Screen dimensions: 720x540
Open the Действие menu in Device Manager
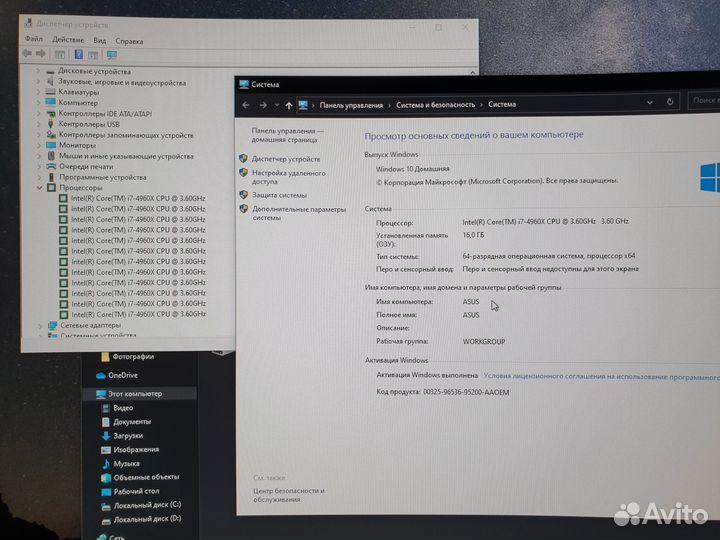click(68, 39)
